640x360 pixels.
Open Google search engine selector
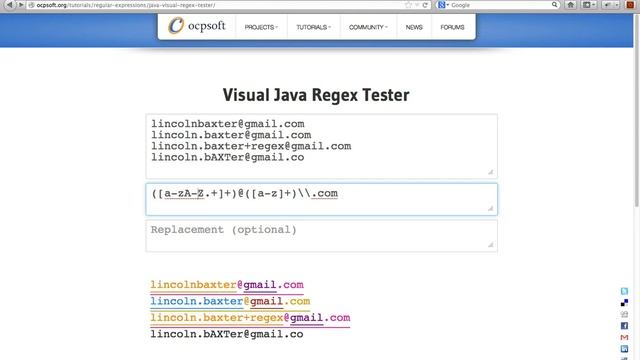point(443,5)
